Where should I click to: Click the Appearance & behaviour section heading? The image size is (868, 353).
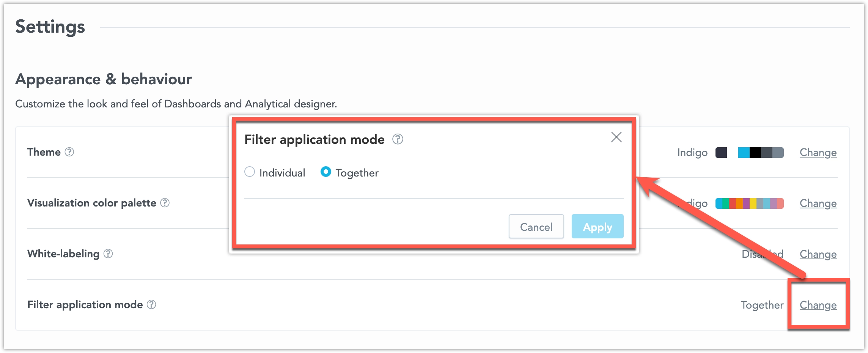point(104,79)
